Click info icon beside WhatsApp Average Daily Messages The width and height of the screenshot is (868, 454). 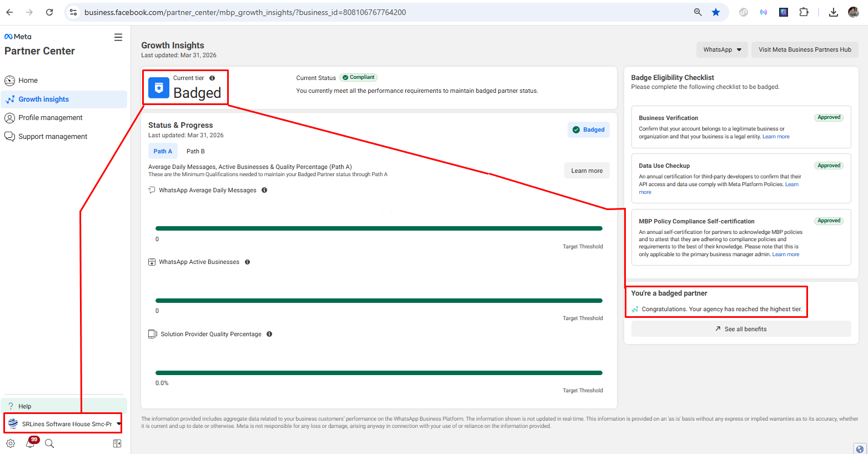point(264,190)
